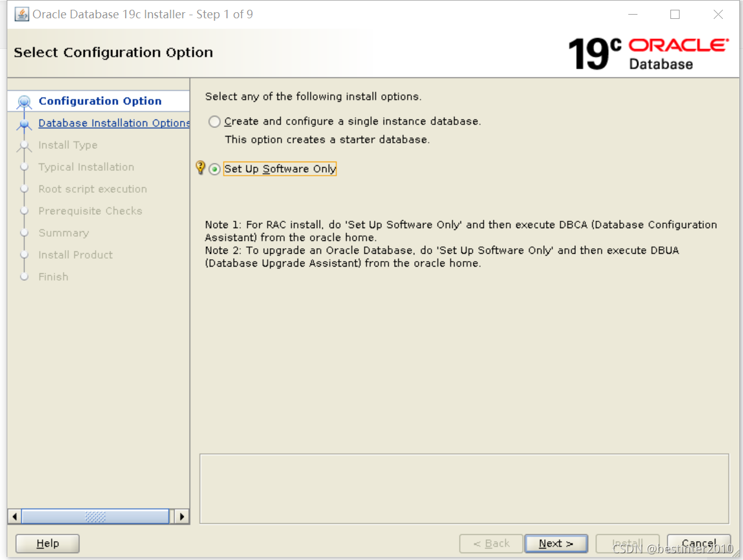Click 'This option creates a starter database.' text

pos(327,140)
